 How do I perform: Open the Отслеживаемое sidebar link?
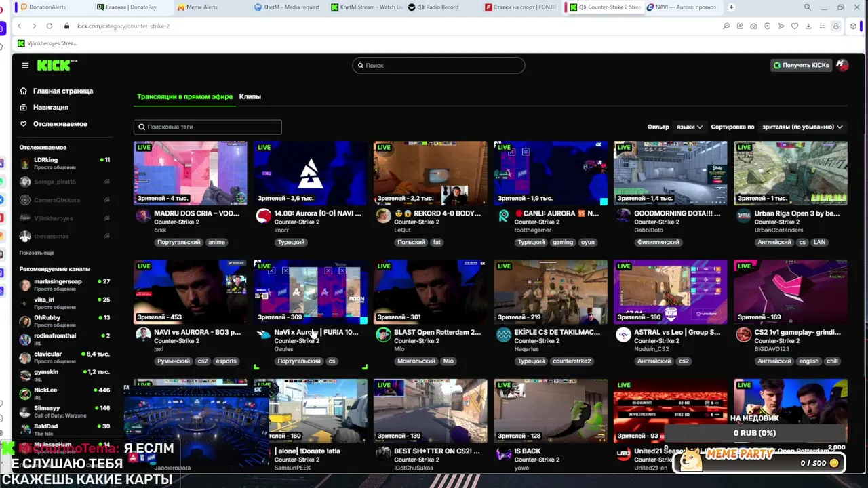click(x=60, y=124)
